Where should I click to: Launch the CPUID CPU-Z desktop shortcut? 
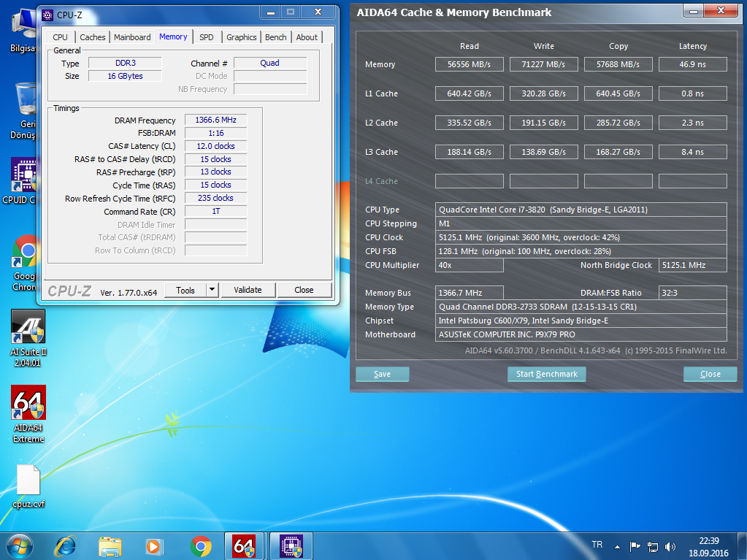point(21,181)
